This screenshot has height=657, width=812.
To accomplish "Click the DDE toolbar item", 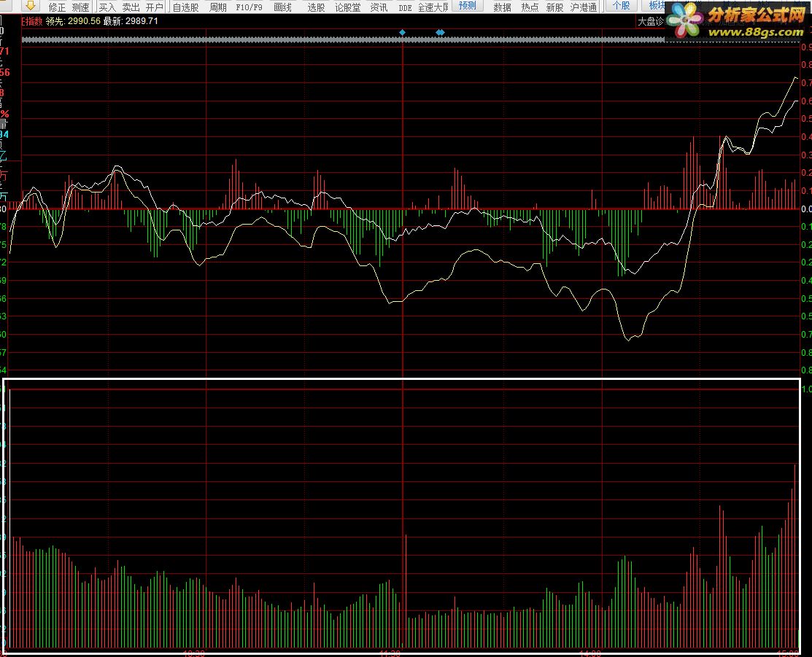I will pyautogui.click(x=406, y=8).
